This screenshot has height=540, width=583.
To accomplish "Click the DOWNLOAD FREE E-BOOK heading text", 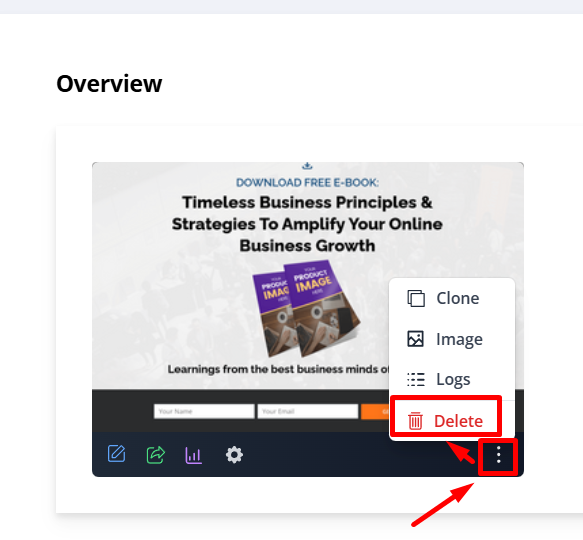I will click(x=307, y=183).
